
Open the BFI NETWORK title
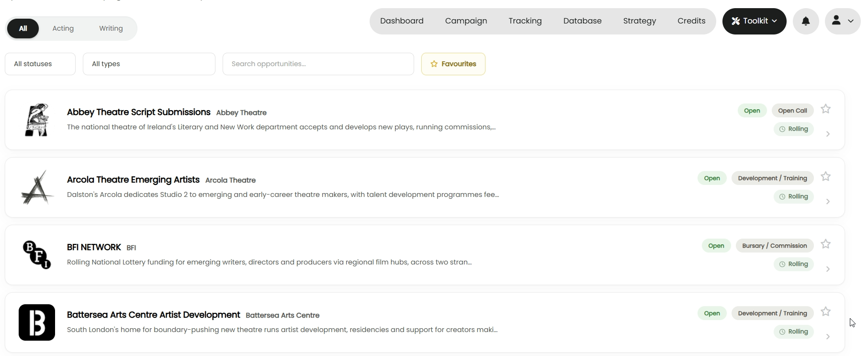pyautogui.click(x=94, y=247)
